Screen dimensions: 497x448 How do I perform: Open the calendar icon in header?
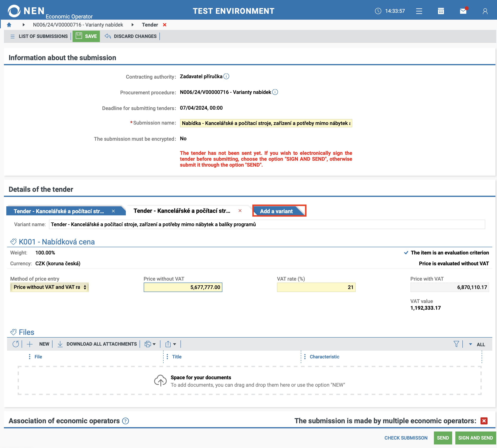(x=441, y=11)
